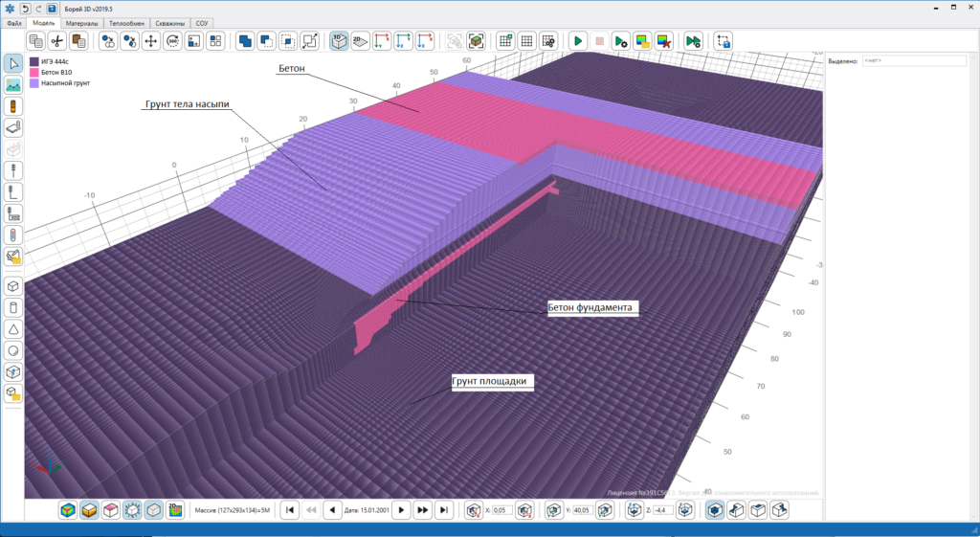Click the double green play icon
The image size is (980, 537).
(693, 41)
